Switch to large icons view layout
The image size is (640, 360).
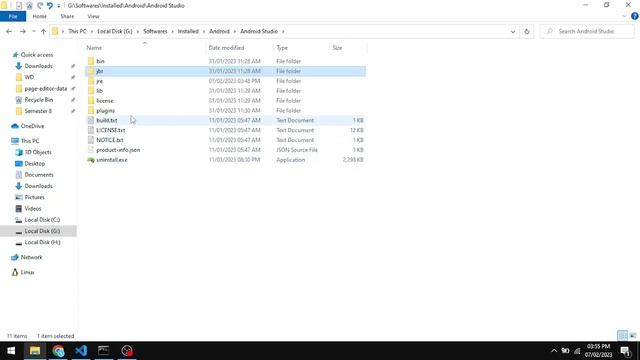coord(633,336)
